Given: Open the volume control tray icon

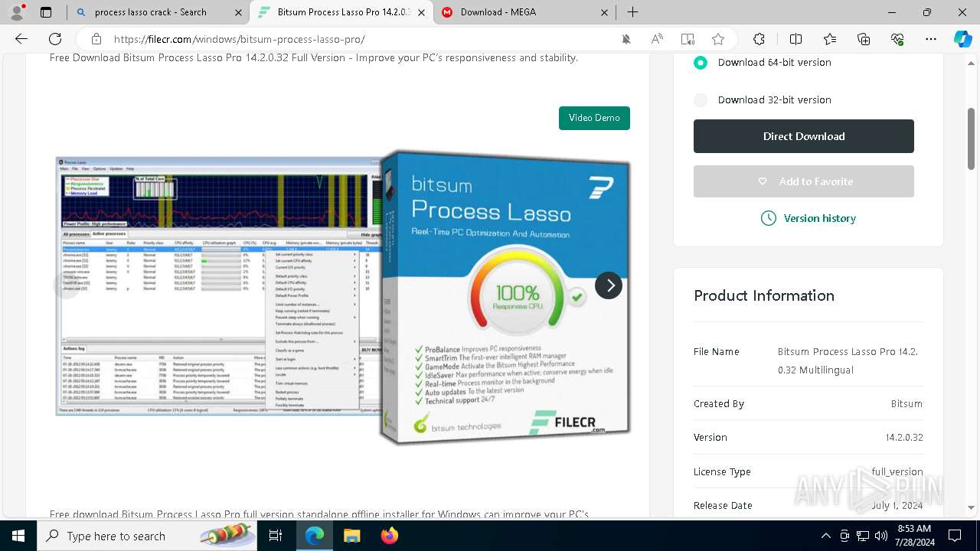Looking at the screenshot, I should 881,536.
